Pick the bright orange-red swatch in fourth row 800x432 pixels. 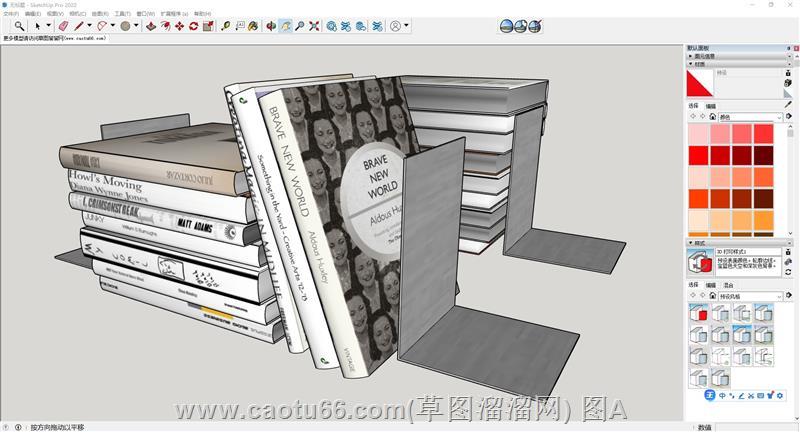[x=698, y=198]
